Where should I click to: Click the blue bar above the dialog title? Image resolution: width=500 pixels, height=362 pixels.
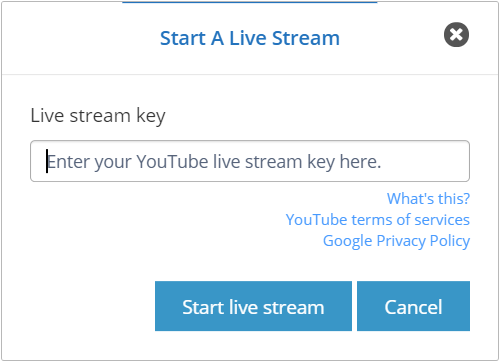point(249,2)
